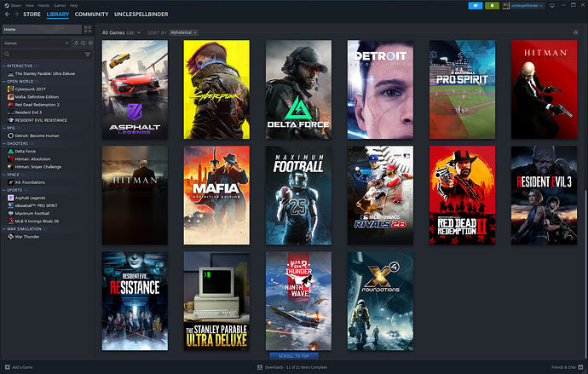
Task: Open Friends & Chat at bottom right
Action: click(567, 367)
